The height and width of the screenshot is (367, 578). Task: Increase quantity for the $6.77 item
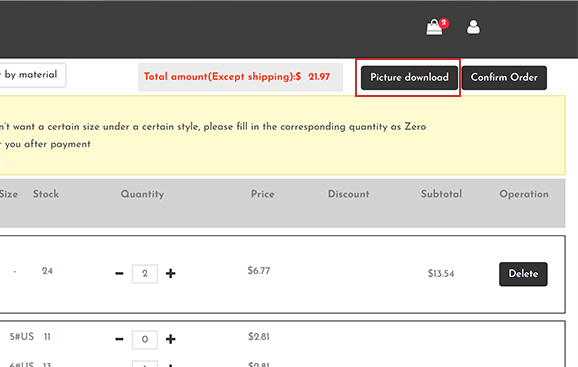[x=170, y=274]
